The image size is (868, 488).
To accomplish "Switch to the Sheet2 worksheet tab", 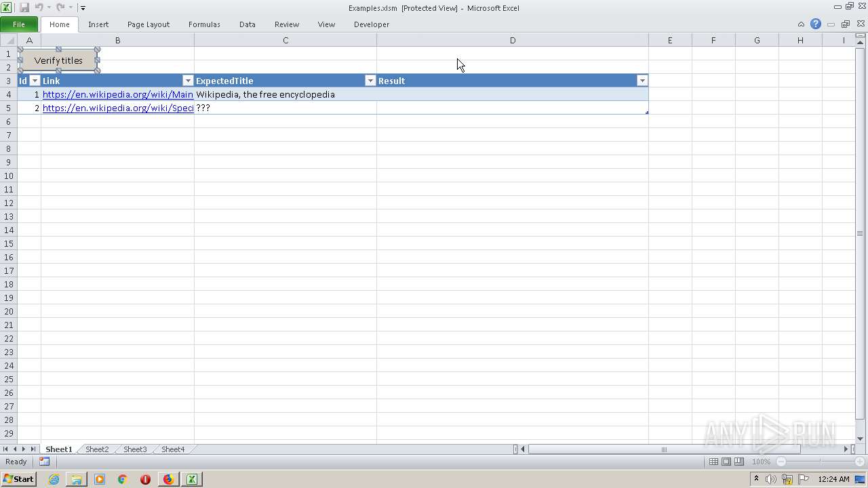I will coord(97,449).
